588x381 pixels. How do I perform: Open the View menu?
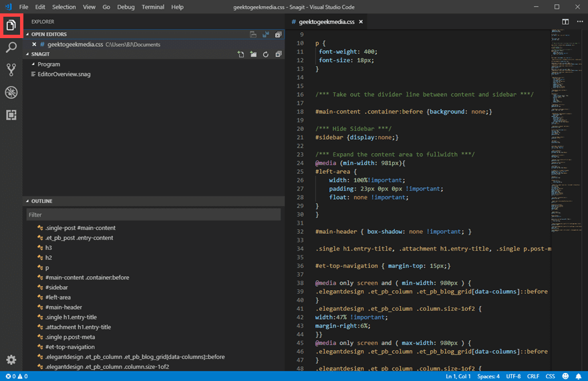tap(89, 7)
